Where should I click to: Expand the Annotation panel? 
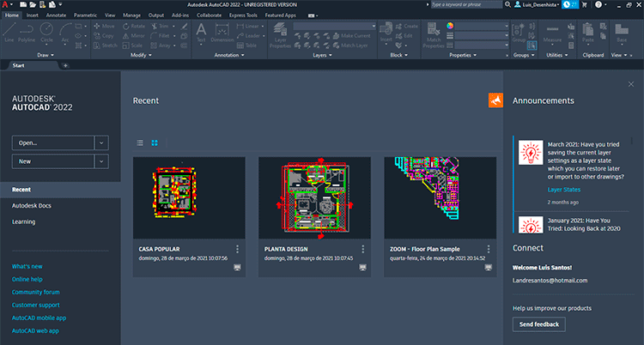point(229,55)
